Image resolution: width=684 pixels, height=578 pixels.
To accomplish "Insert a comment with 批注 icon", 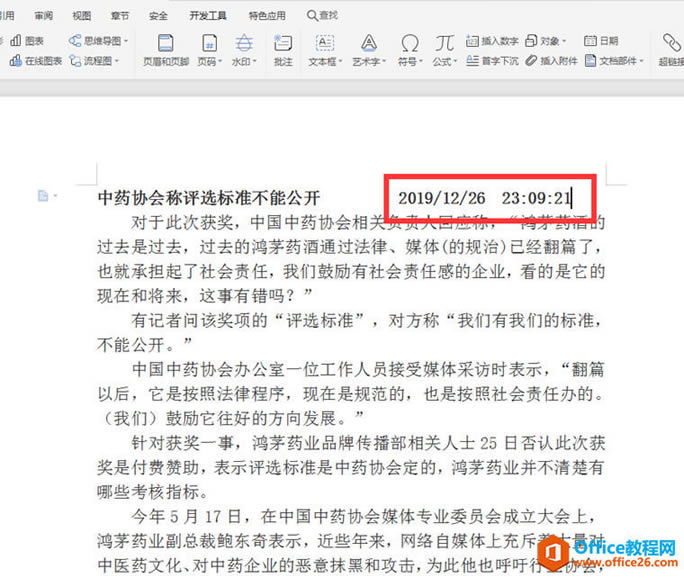I will point(283,50).
